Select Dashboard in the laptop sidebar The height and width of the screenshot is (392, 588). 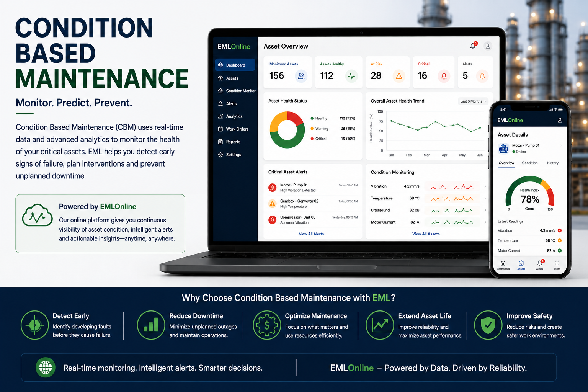coord(235,65)
